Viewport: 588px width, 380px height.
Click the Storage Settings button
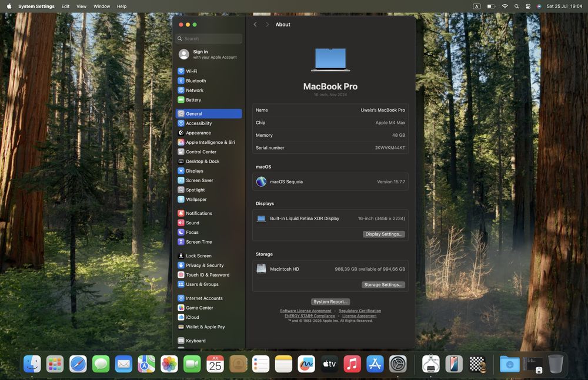[x=383, y=285]
